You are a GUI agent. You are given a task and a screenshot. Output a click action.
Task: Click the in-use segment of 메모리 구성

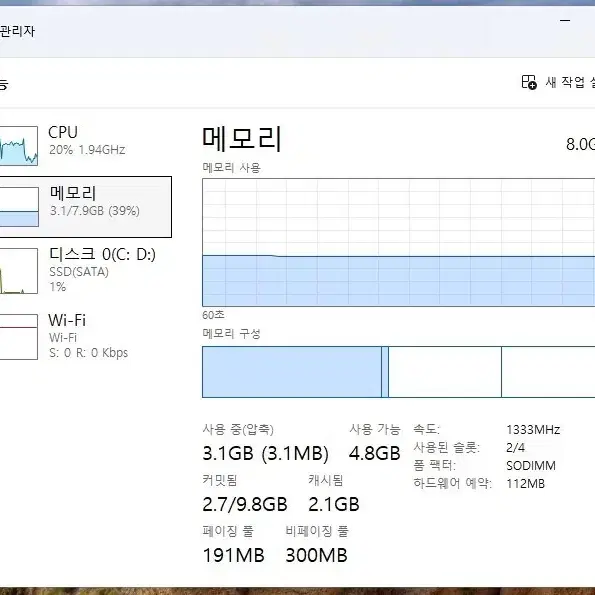[292, 372]
